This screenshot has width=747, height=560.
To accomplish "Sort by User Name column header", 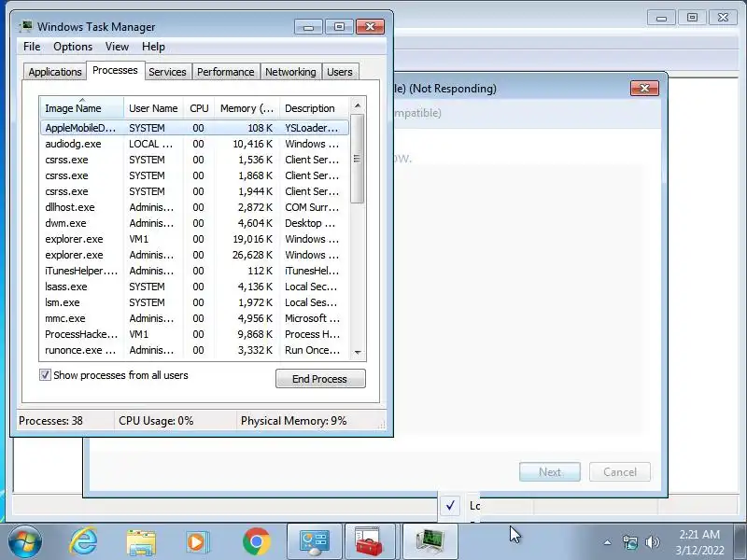I will coord(153,108).
